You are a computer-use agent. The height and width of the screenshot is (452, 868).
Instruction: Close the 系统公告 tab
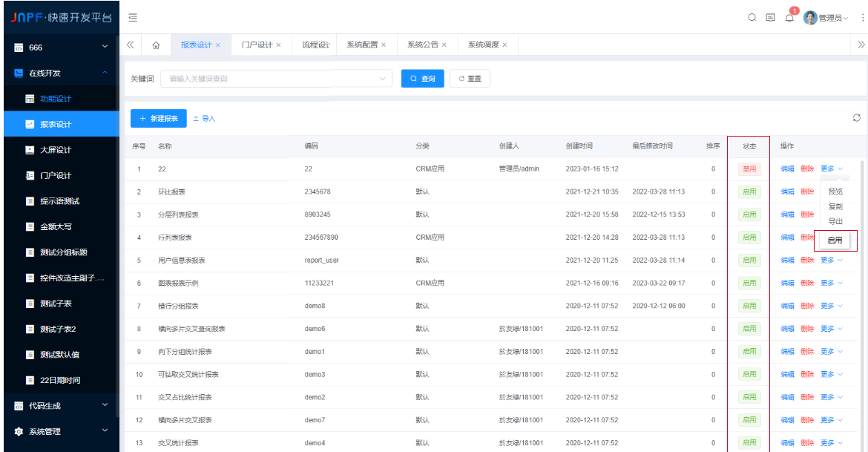coord(444,45)
